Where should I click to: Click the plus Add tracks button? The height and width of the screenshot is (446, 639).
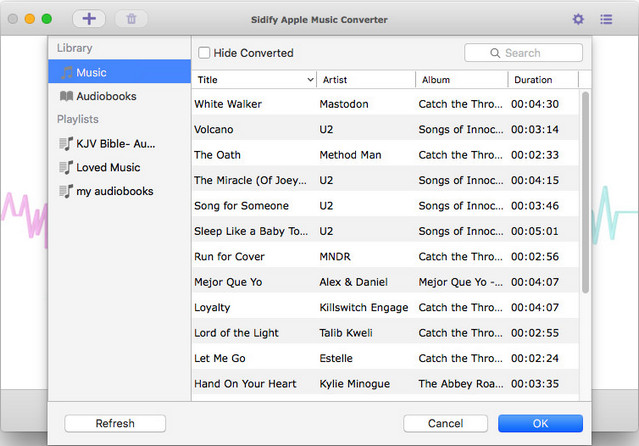(x=89, y=19)
